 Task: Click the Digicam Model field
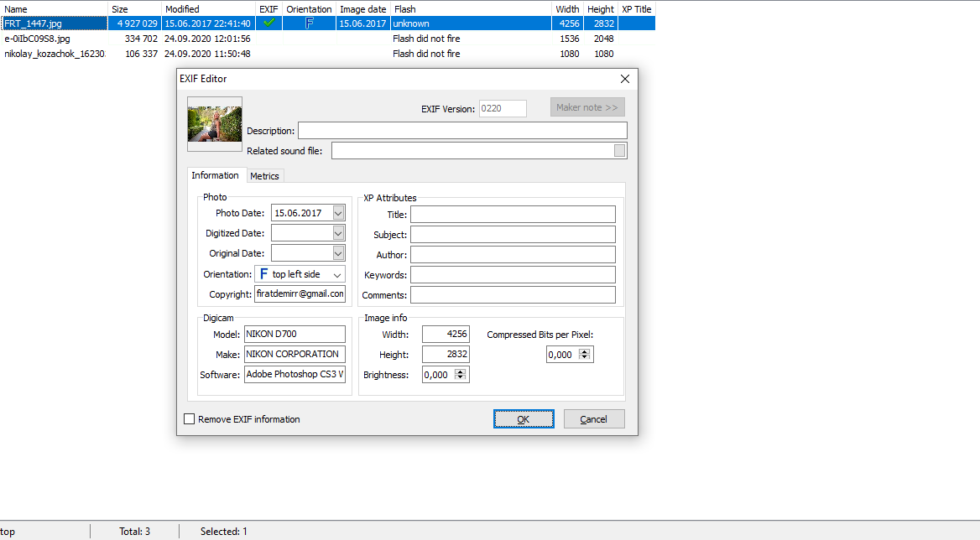pos(295,334)
